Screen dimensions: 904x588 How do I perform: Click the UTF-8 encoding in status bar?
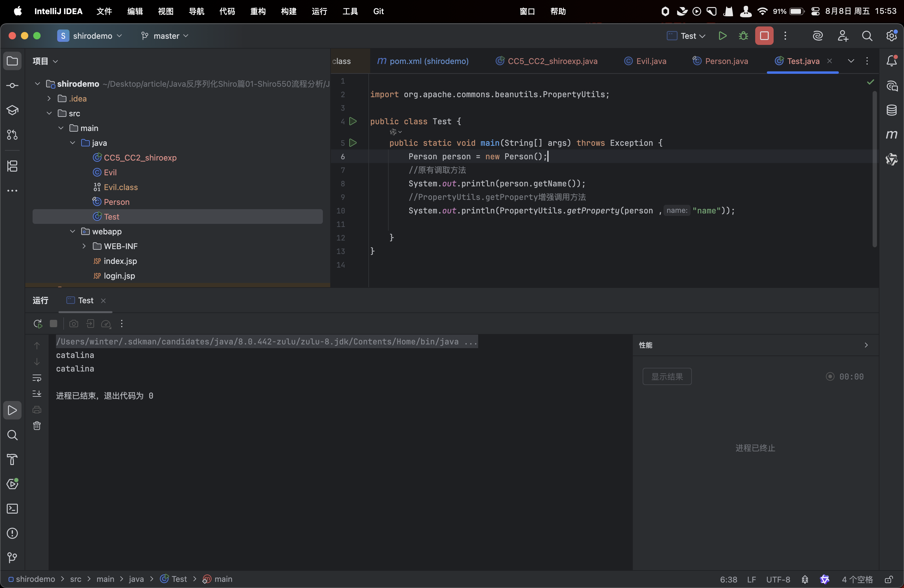pos(778,579)
